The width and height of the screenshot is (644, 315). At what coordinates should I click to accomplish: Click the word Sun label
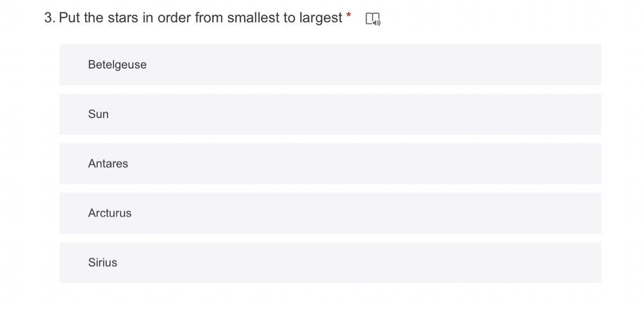[98, 114]
